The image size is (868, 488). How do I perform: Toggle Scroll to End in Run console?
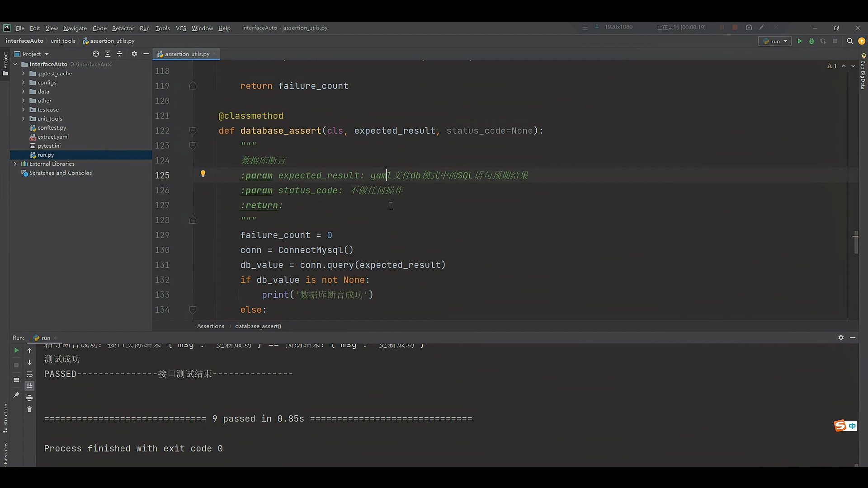[x=29, y=386]
